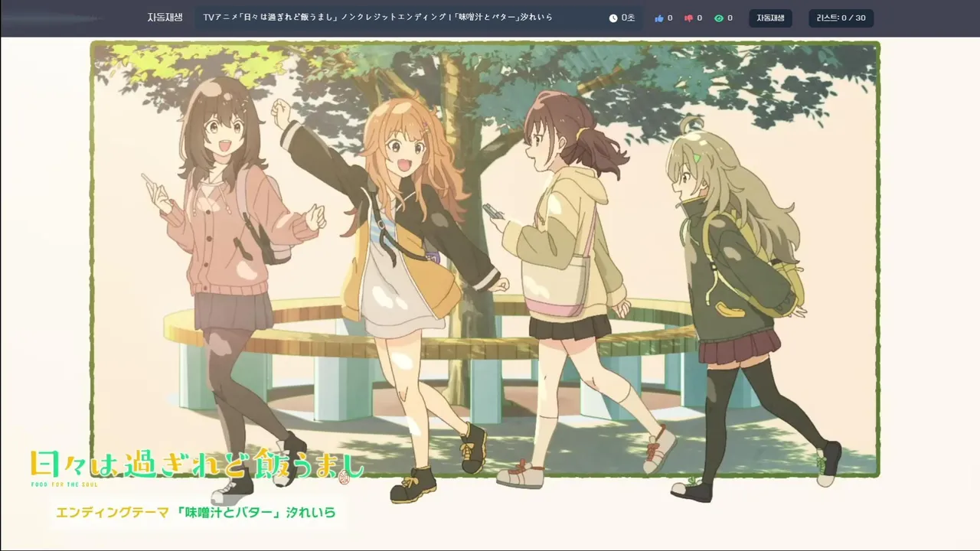Image resolution: width=980 pixels, height=551 pixels.
Task: Open the 리스트: 0 / 30 playlist button
Action: point(841,18)
